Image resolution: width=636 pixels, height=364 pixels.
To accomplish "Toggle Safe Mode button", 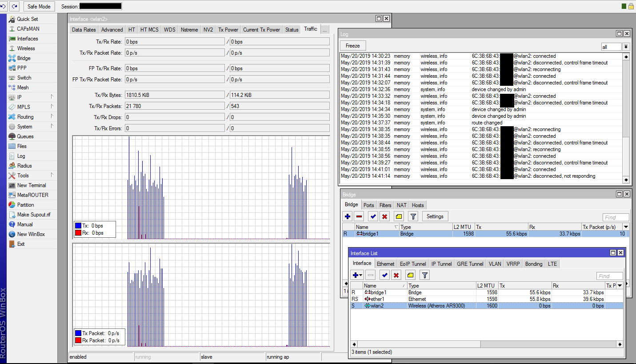I will pyautogui.click(x=39, y=7).
